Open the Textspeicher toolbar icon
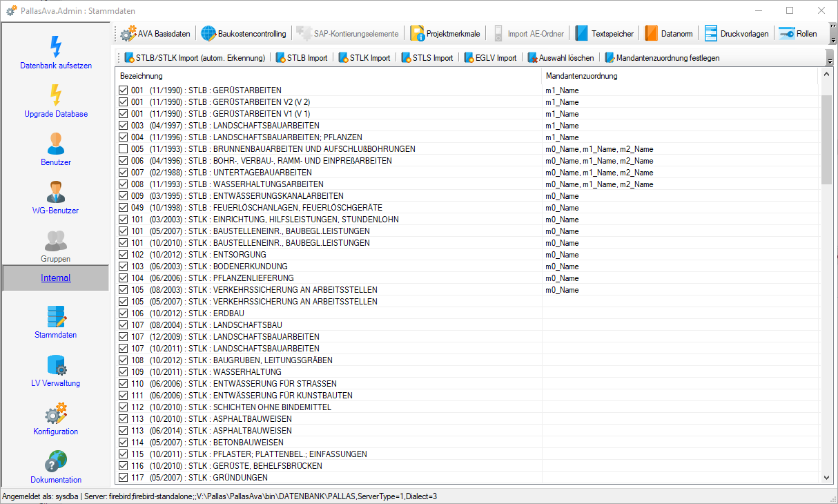The image size is (838, 504). [582, 33]
